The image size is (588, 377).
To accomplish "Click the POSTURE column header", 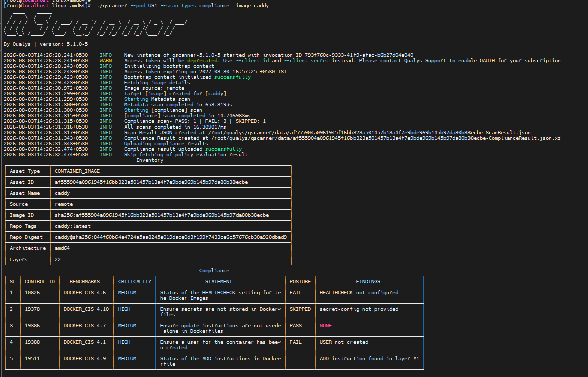I will tap(300, 282).
